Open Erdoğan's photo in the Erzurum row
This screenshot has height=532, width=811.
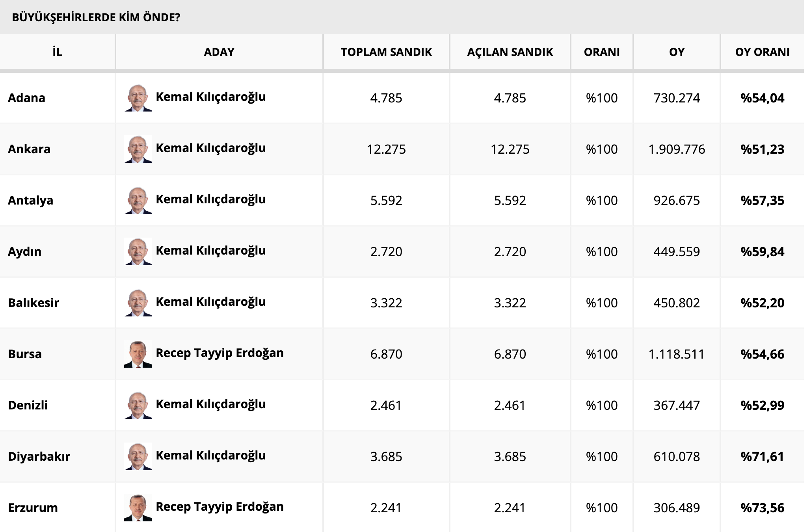[138, 508]
